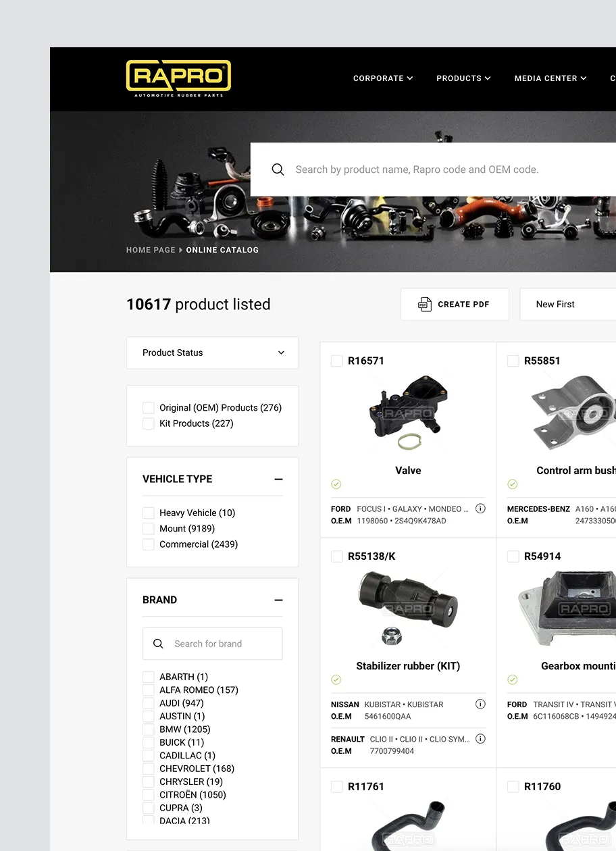This screenshot has width=616, height=851.
Task: Click green check icon under Stabilizer rubber
Action: click(336, 679)
